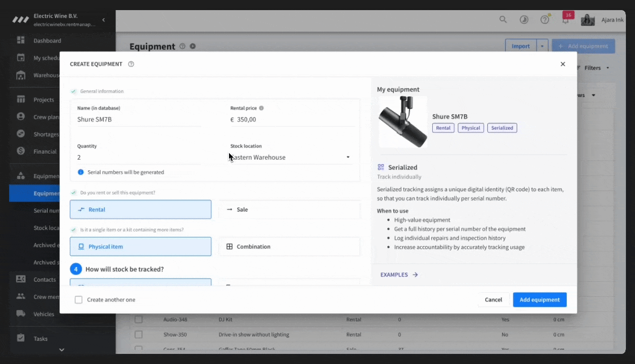Click the blue info icon by serial numbers notice

coord(80,172)
